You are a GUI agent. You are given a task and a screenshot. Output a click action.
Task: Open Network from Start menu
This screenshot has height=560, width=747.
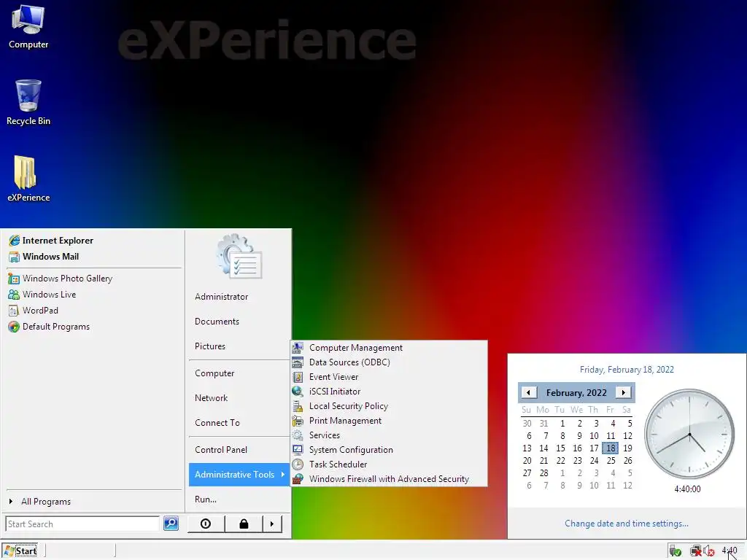(x=211, y=398)
